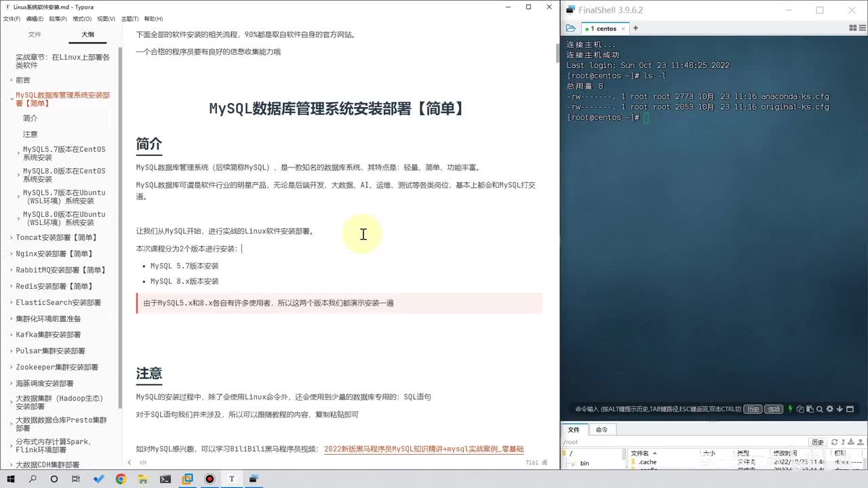Open the connection manager folder icon in FinalShell
The width and height of the screenshot is (868, 488).
coord(570,28)
